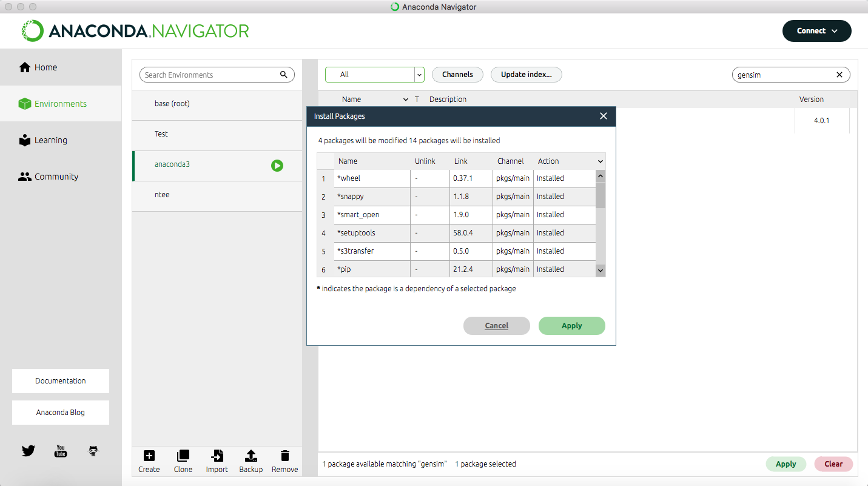Click the 4.0.1 version cell

point(822,121)
